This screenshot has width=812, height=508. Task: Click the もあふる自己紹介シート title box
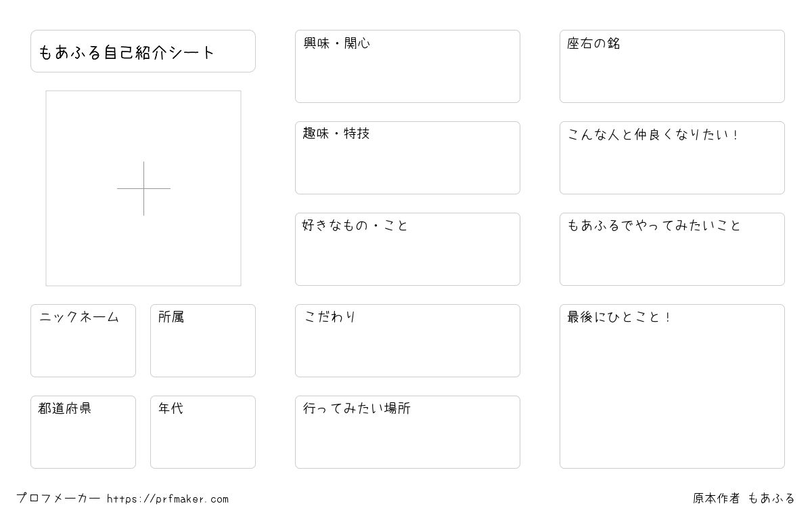point(143,51)
